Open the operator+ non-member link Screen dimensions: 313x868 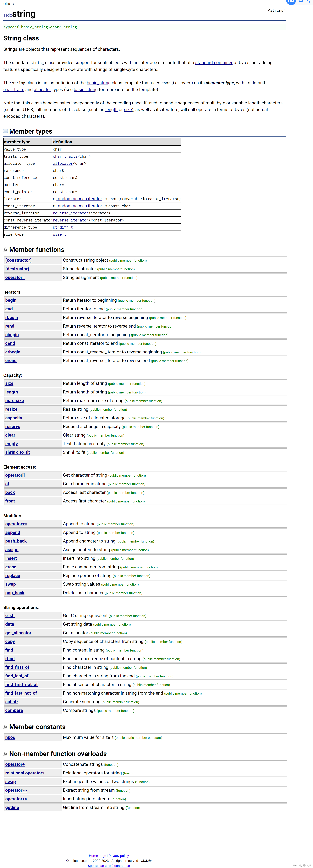click(x=15, y=764)
